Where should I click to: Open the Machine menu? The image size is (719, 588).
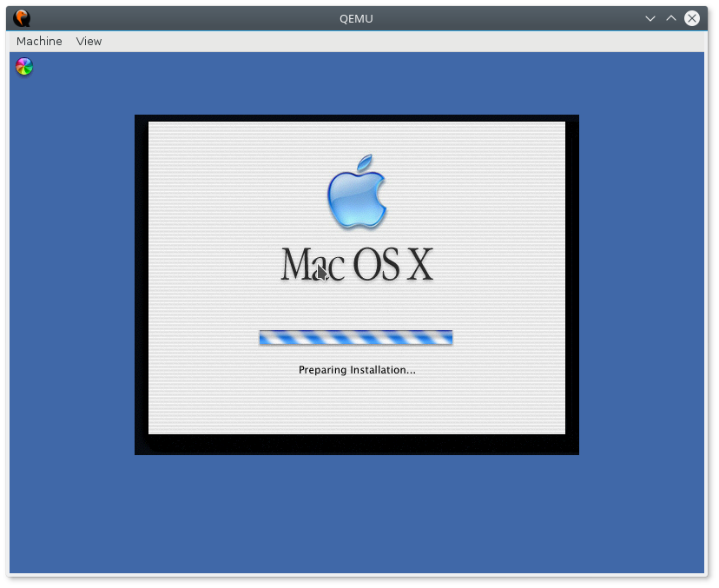39,42
